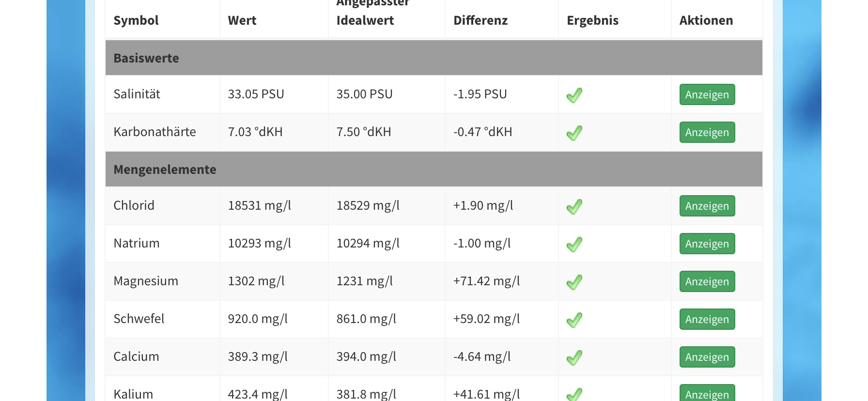Click the Chlorid result checkmark icon
The height and width of the screenshot is (401, 868).
click(x=574, y=206)
